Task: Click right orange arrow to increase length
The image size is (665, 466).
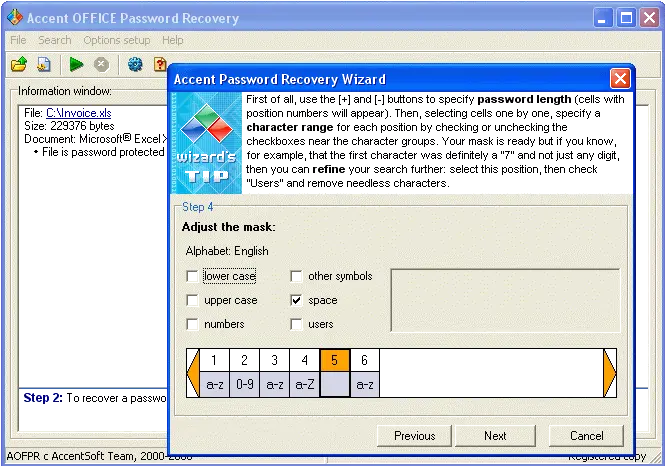Action: click(610, 373)
